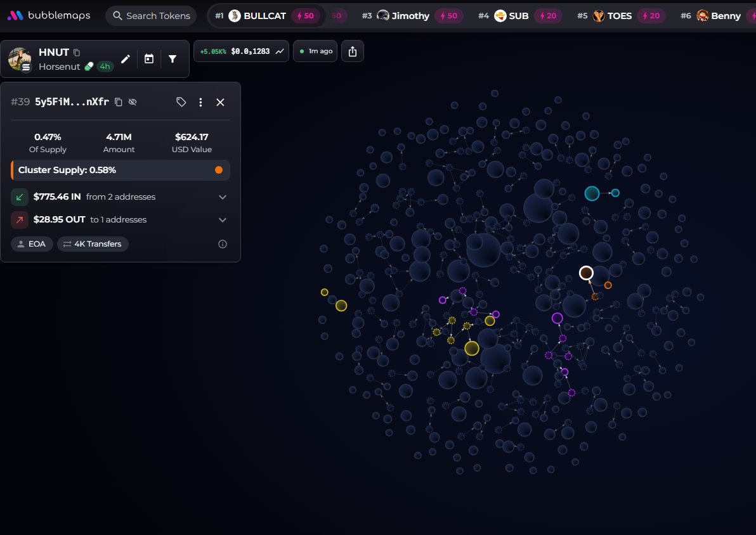This screenshot has height=535, width=756.
Task: Click the 1m ago refresh indicator
Action: (315, 51)
